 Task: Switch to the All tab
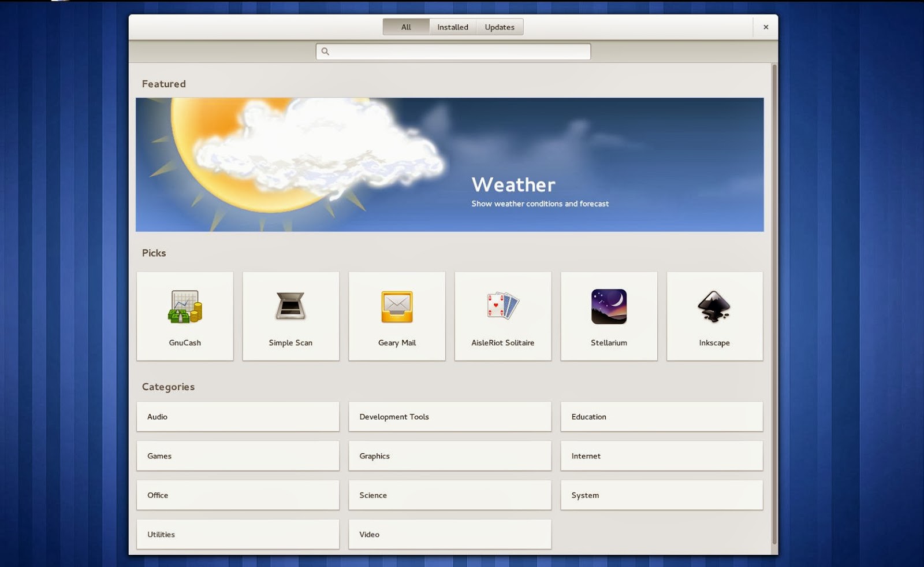coord(406,27)
